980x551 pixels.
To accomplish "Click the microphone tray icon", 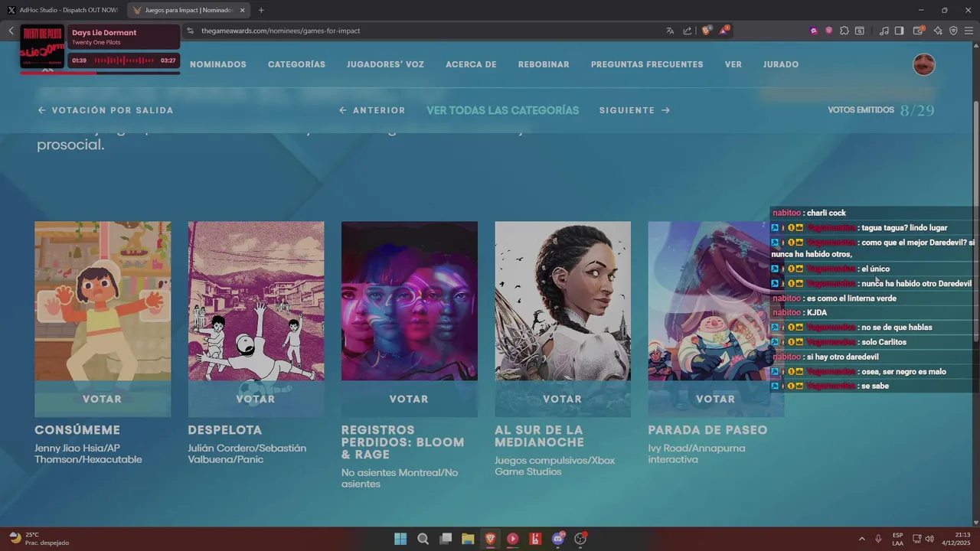I will tap(878, 539).
